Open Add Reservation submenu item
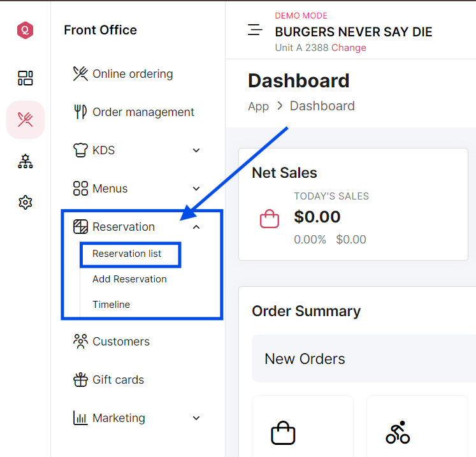Viewport: 476px width, 457px height. tap(129, 279)
